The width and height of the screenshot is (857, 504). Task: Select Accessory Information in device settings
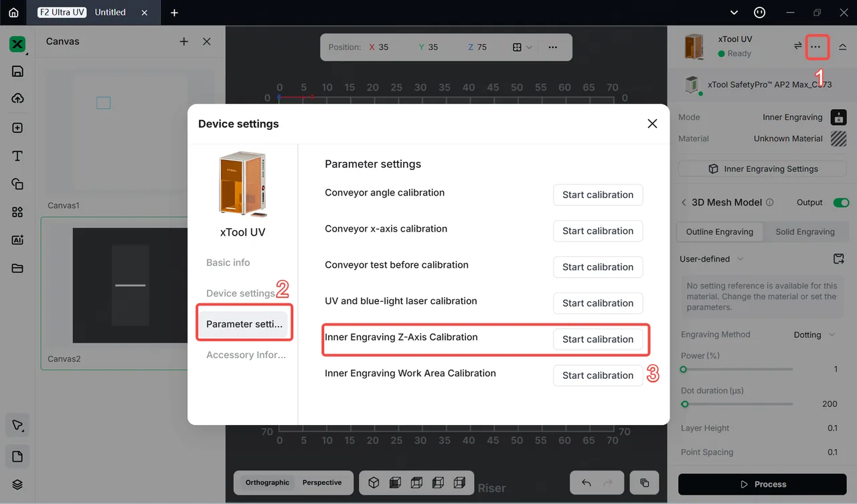[246, 355]
